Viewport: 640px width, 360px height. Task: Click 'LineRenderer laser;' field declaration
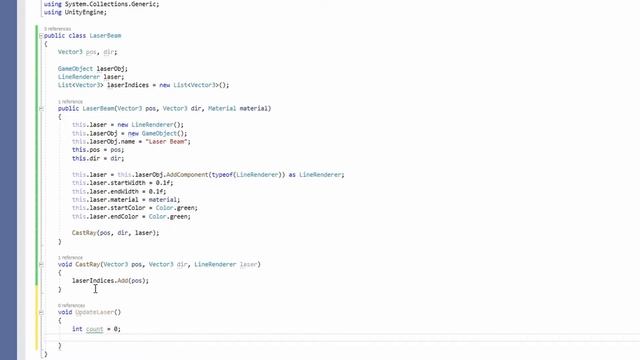click(91, 77)
